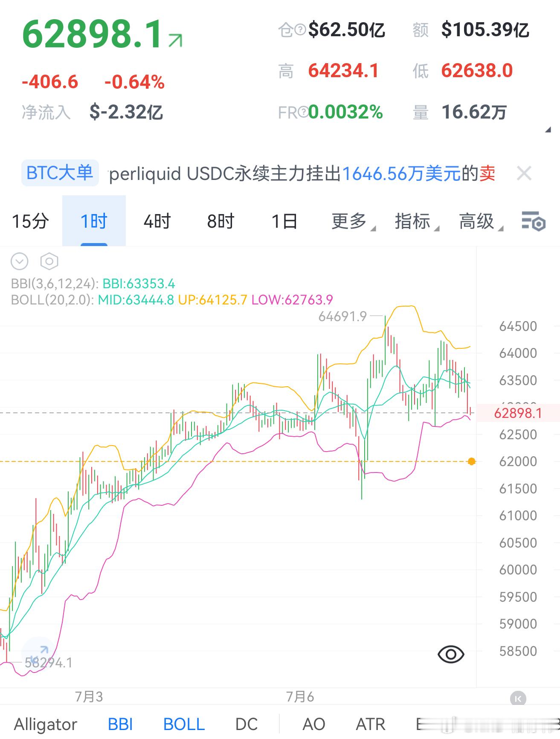Select the AO indicator
Image resolution: width=560 pixels, height=739 pixels.
314,724
